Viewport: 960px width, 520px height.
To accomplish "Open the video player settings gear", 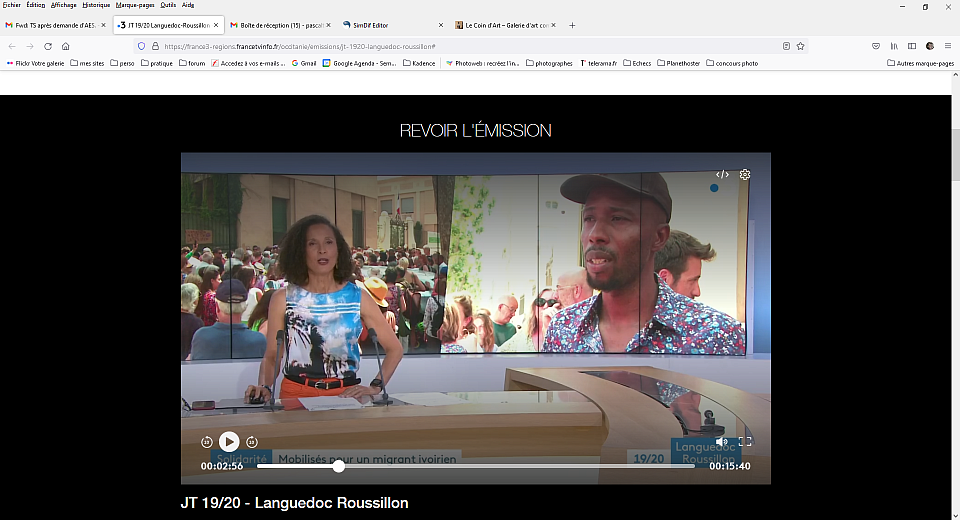I will (744, 175).
